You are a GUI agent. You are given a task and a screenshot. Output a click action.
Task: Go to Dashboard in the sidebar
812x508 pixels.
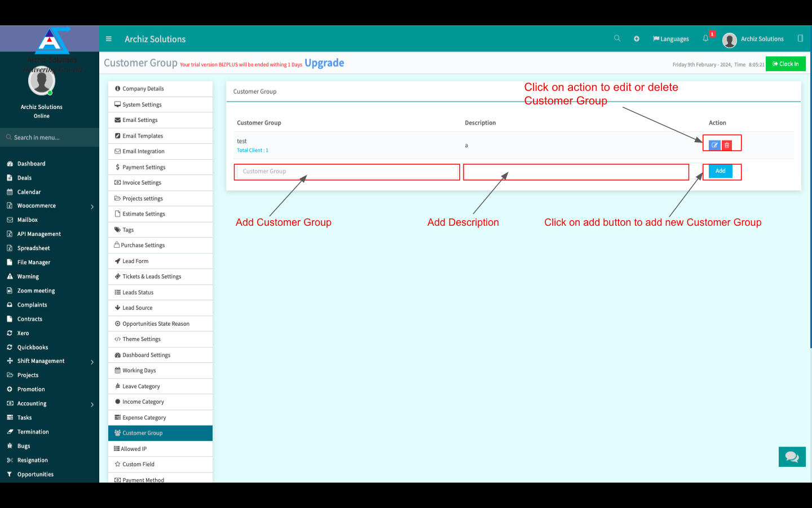coord(31,164)
